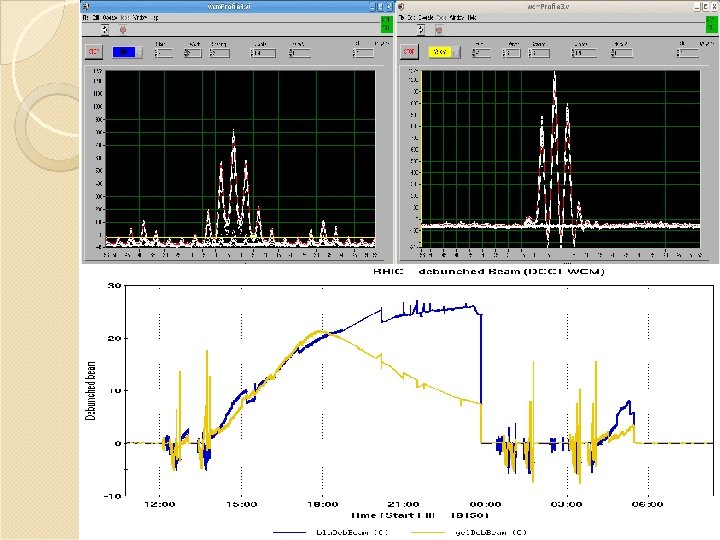Open File menu in right window
The width and height of the screenshot is (720, 540).
[401, 17]
